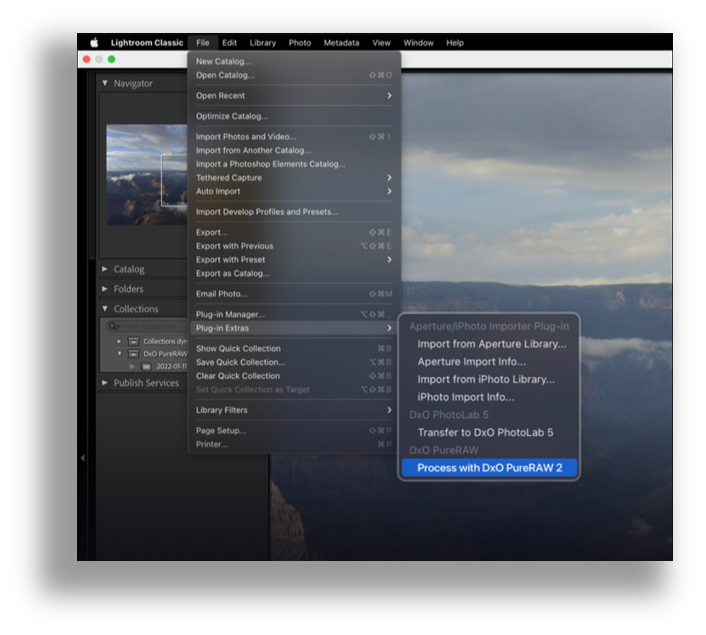
Task: Click the Navigator preview thumbnail
Action: pyautogui.click(x=147, y=175)
